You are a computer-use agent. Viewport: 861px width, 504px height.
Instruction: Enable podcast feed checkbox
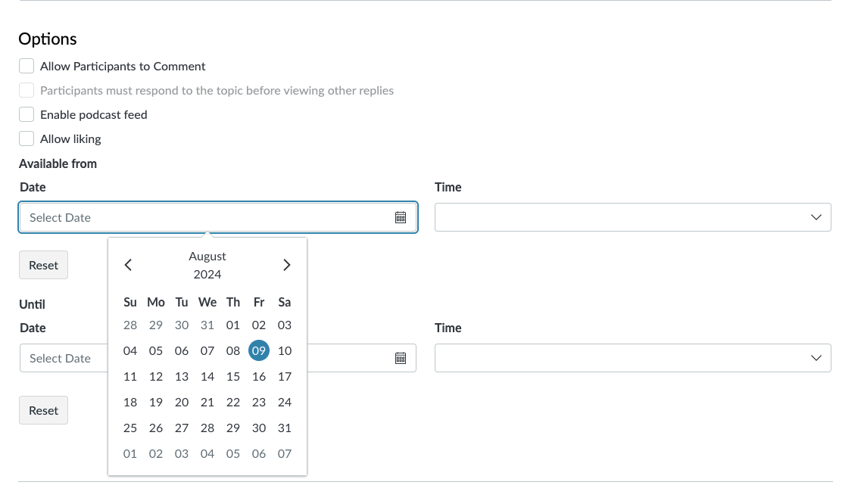click(27, 114)
